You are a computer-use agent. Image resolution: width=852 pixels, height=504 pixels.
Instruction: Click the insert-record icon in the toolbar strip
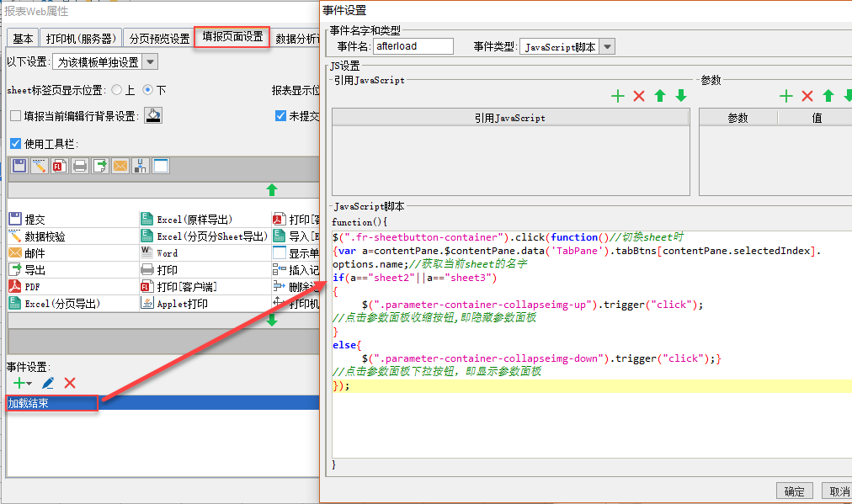pos(141,166)
